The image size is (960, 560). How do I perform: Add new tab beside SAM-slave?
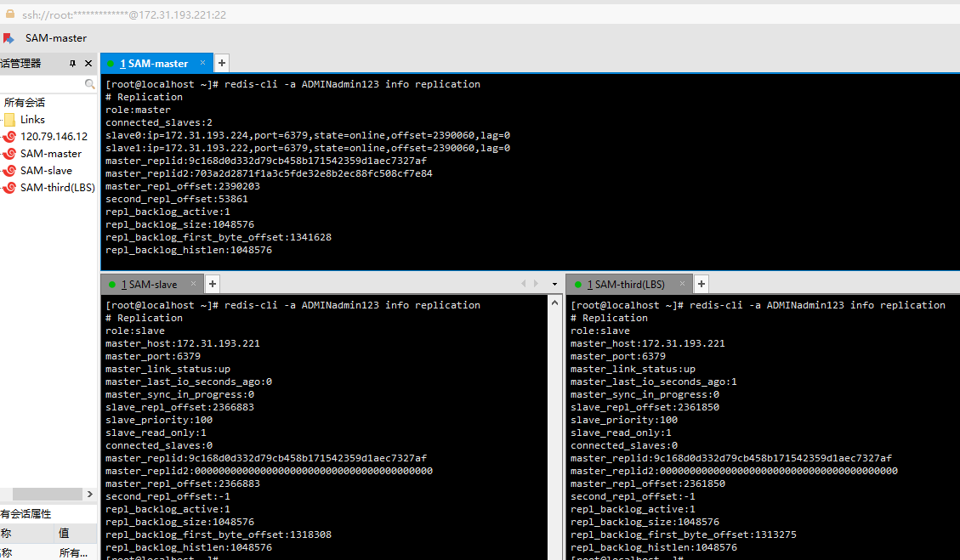coord(213,284)
